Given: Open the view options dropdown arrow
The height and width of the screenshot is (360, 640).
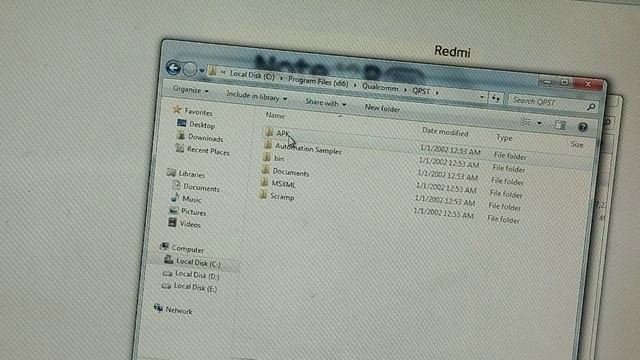Looking at the screenshot, I should pyautogui.click(x=539, y=123).
